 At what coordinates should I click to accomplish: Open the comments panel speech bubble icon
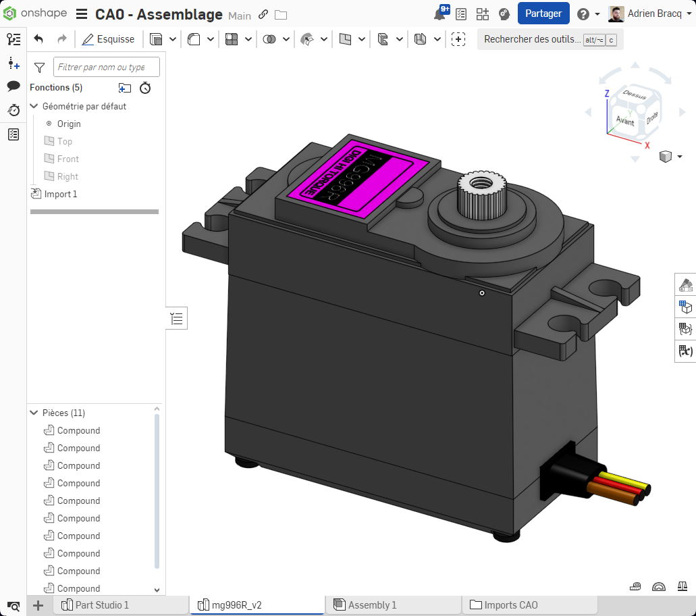pos(14,86)
